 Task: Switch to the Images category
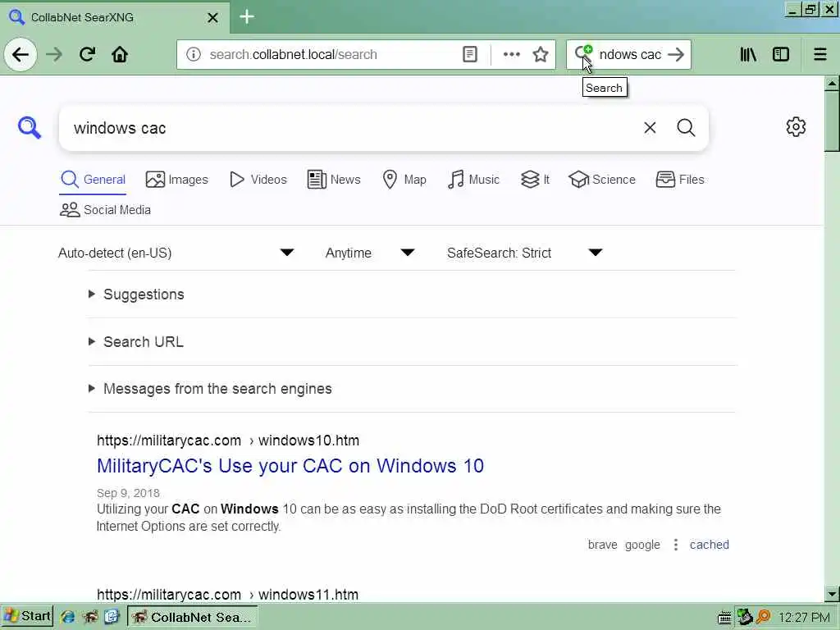pos(177,180)
